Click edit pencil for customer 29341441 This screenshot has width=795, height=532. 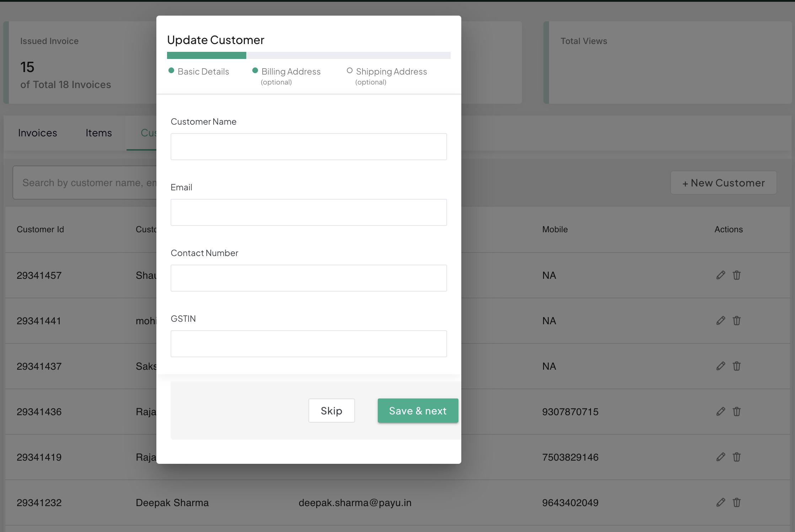pos(720,321)
